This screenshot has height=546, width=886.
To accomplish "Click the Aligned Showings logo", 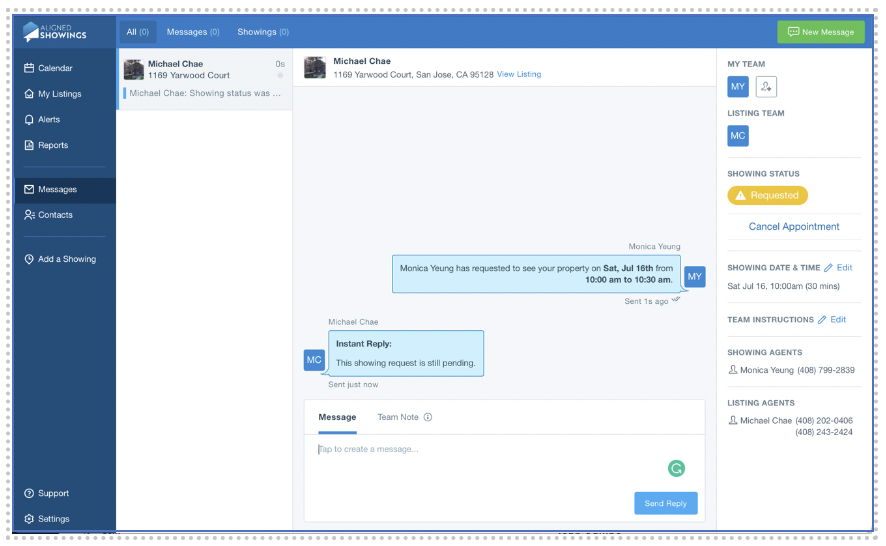I will tap(55, 32).
